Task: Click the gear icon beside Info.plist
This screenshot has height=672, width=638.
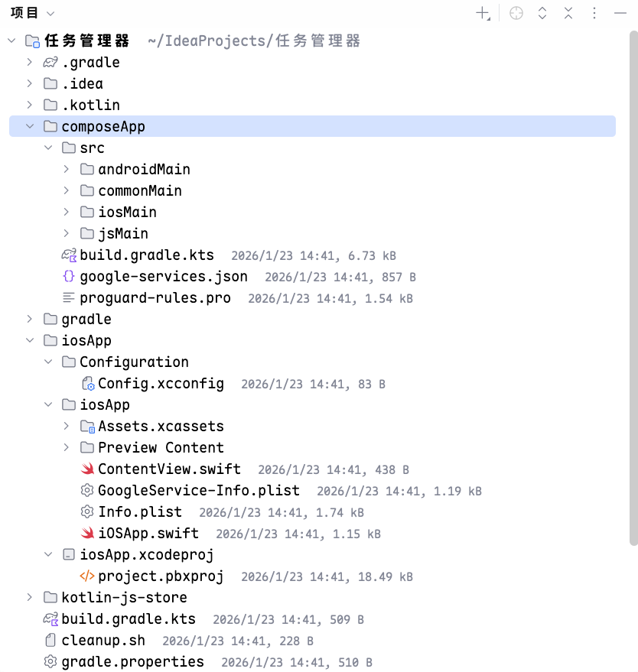Action: [x=87, y=512]
